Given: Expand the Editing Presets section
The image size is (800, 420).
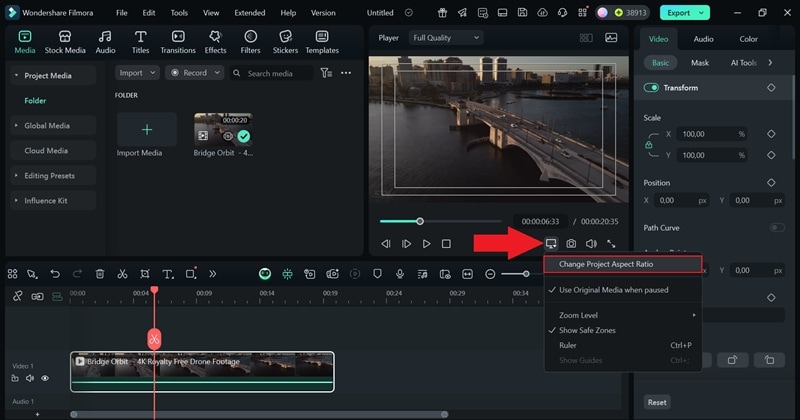Looking at the screenshot, I should (16, 176).
